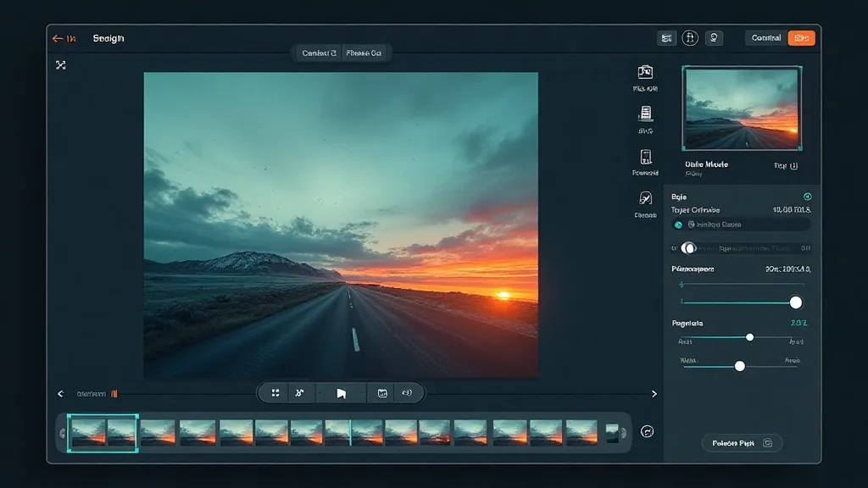
Task: Click the thin slider track above the large knob
Action: coord(742,285)
